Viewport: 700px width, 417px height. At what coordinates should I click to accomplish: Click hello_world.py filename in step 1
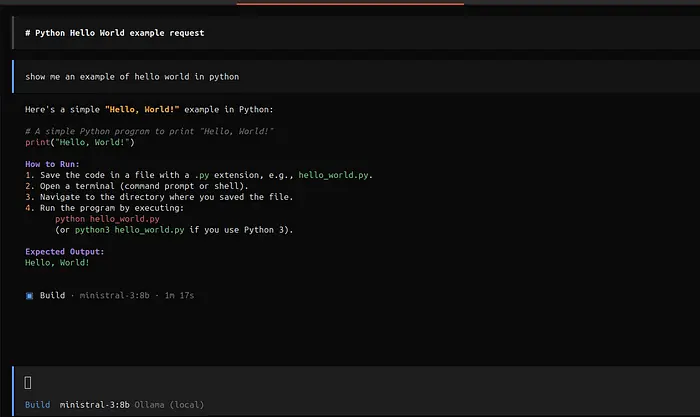click(x=335, y=175)
